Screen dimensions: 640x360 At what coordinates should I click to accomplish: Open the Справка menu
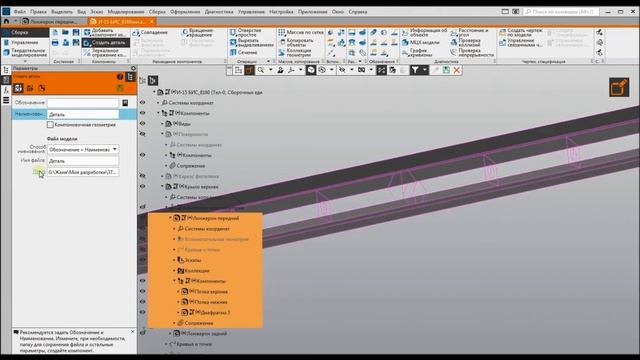[x=358, y=12]
